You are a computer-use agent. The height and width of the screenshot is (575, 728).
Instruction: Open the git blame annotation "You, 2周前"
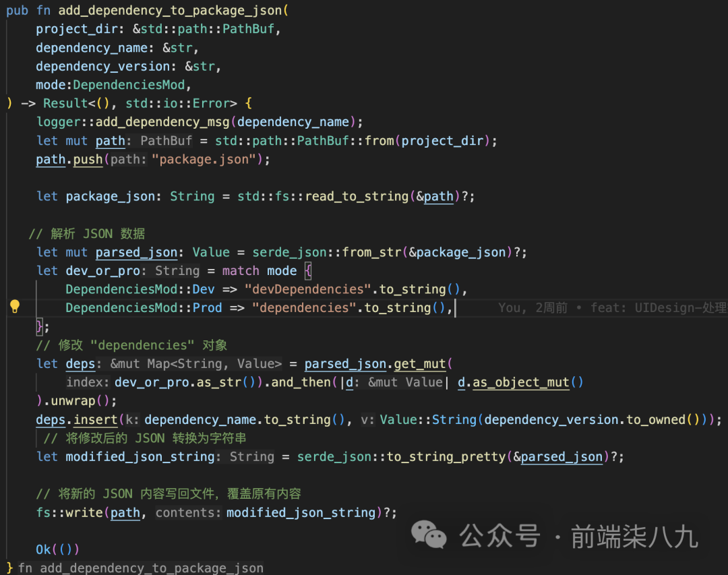(x=533, y=308)
